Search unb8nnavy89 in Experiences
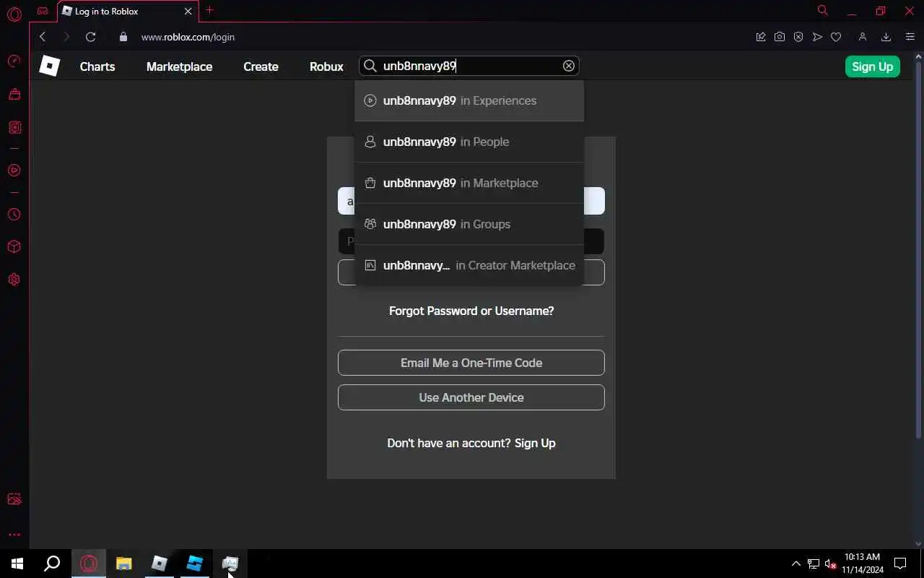 point(469,100)
